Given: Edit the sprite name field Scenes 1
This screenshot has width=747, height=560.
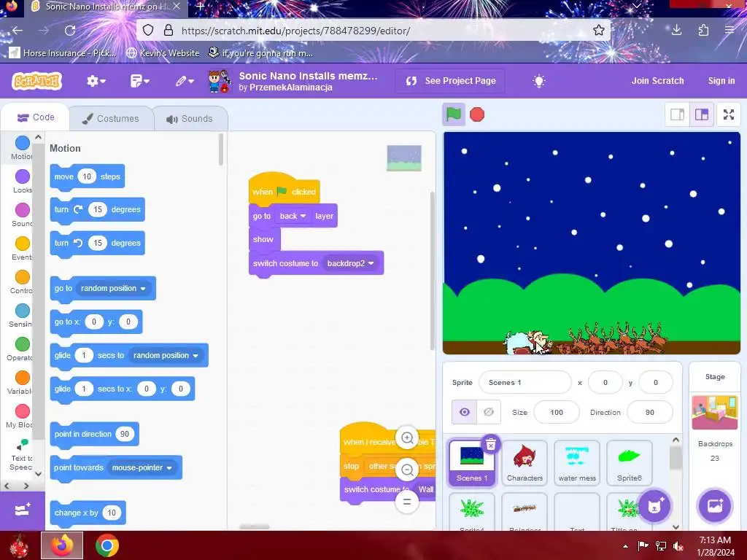Looking at the screenshot, I should pyautogui.click(x=525, y=382).
